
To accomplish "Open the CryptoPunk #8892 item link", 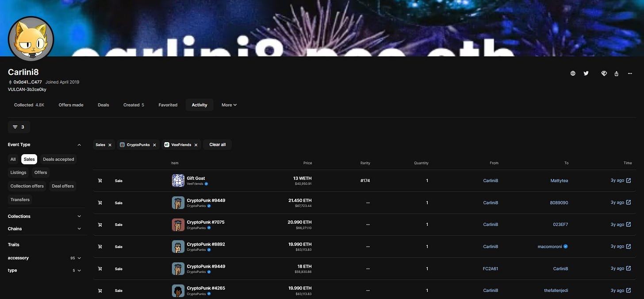I will coord(206,244).
